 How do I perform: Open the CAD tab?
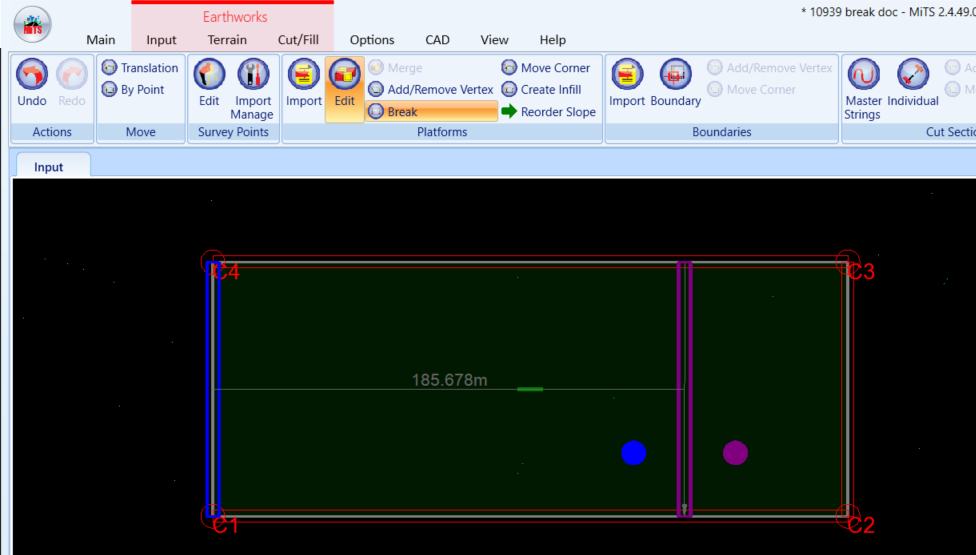click(x=437, y=40)
